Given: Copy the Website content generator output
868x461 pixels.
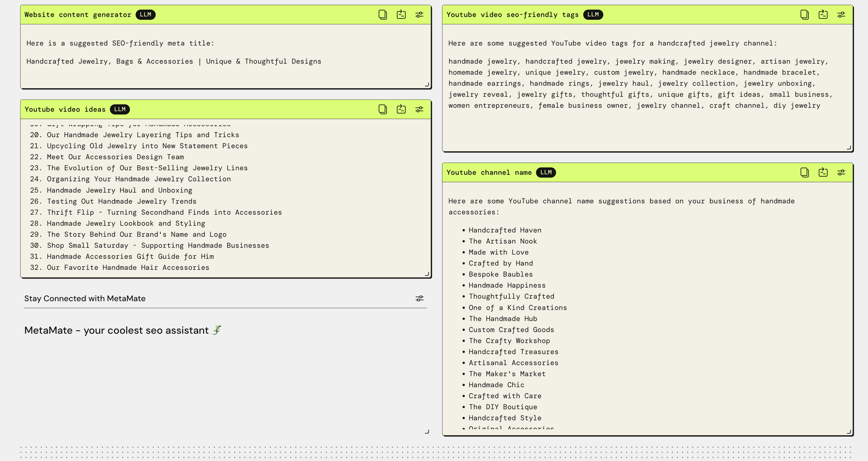Looking at the screenshot, I should point(383,14).
